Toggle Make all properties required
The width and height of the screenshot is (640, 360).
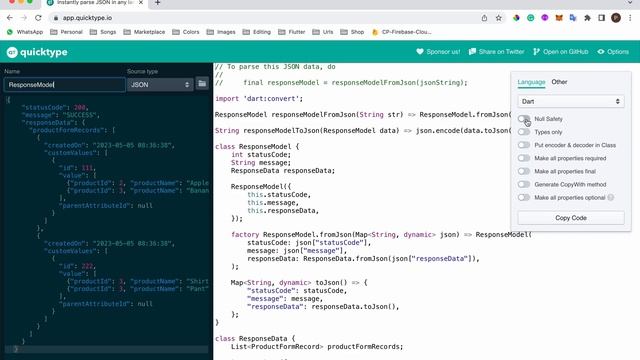(x=524, y=158)
